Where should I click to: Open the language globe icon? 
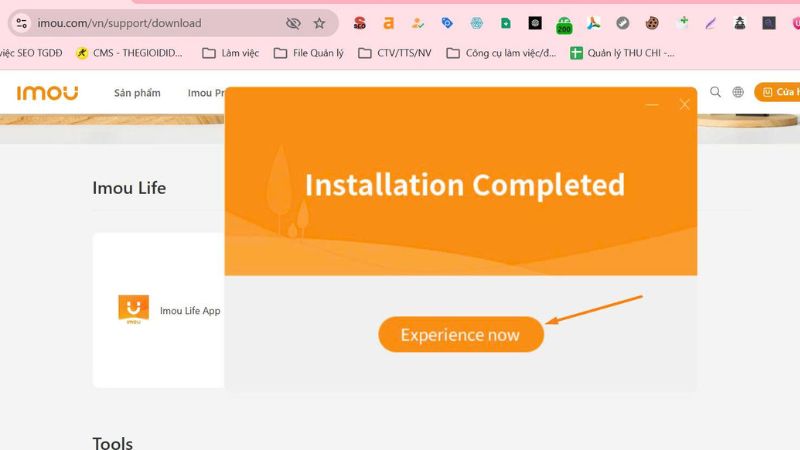pyautogui.click(x=738, y=92)
